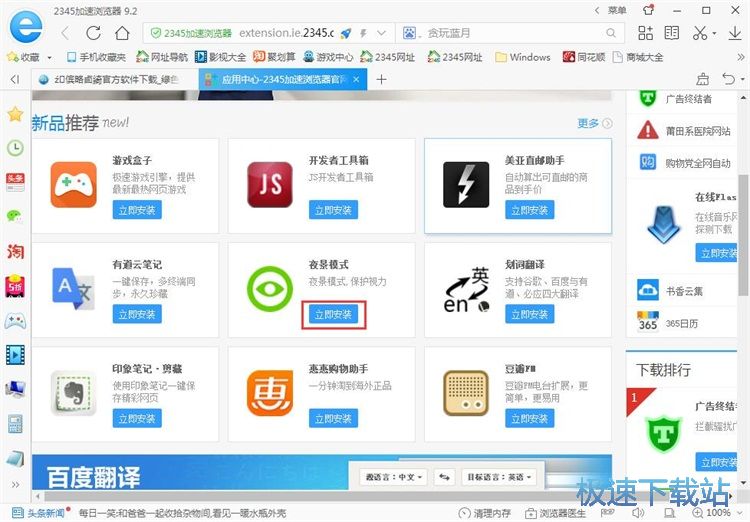Install the 夜景模式 extension
Viewport: 750px width, 522px height.
coord(333,314)
